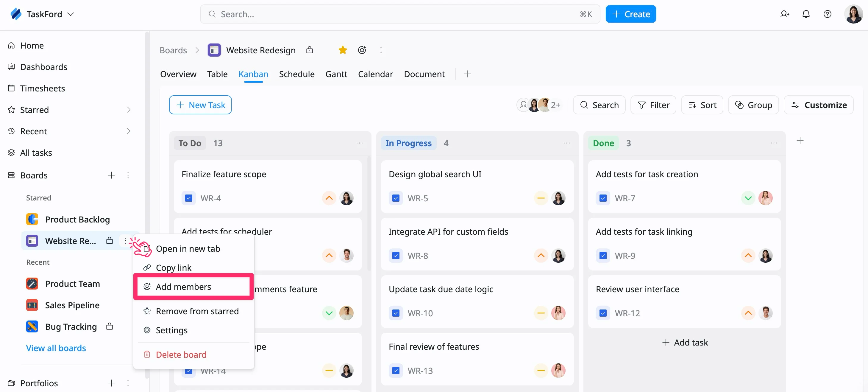Open the Bug Tracking board
This screenshot has height=392, width=868.
point(71,326)
